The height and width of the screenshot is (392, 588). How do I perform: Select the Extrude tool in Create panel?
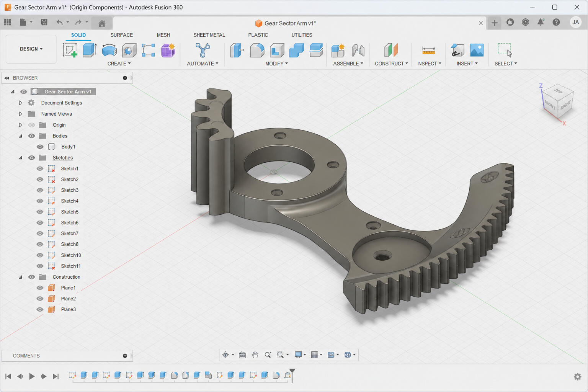tap(90, 50)
